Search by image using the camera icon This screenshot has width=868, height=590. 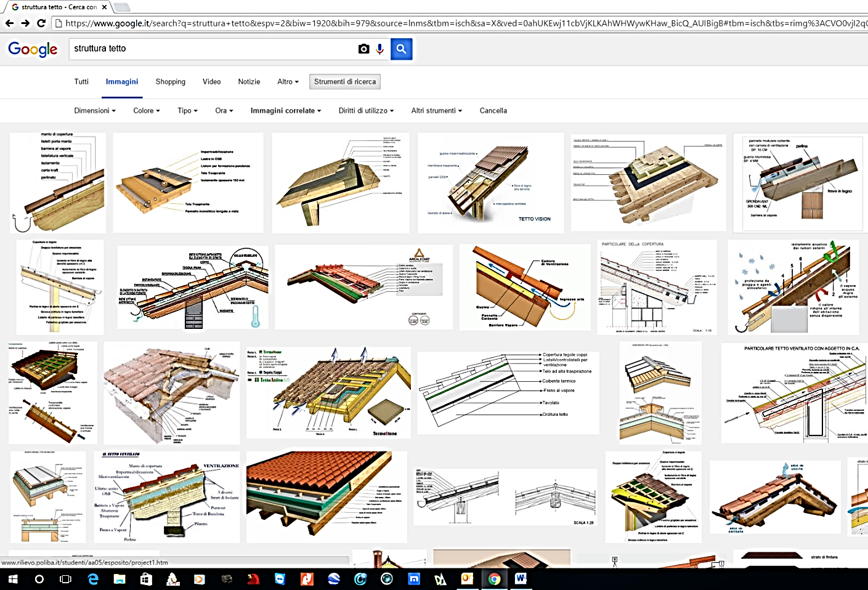coord(364,49)
